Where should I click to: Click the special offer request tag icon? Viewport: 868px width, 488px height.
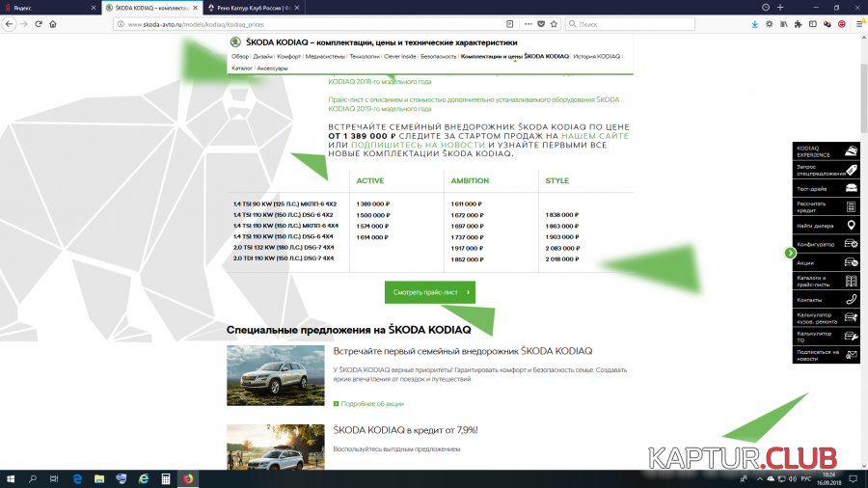tap(851, 170)
